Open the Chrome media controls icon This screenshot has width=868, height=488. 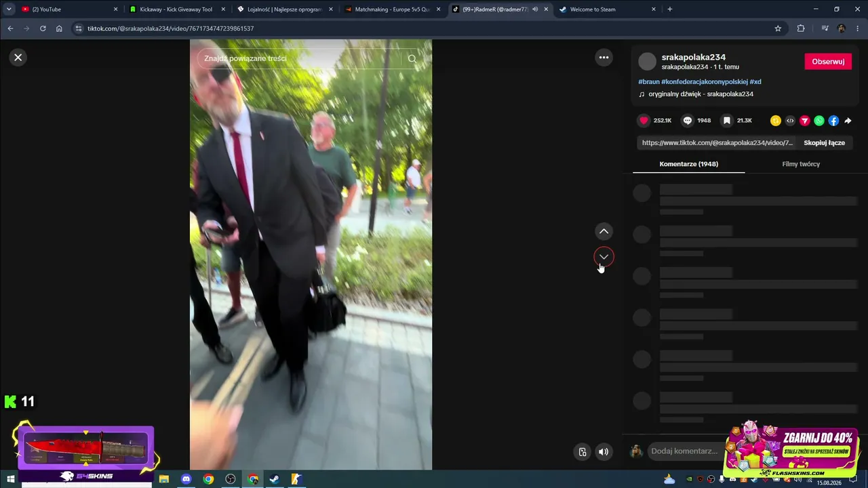[825, 28]
